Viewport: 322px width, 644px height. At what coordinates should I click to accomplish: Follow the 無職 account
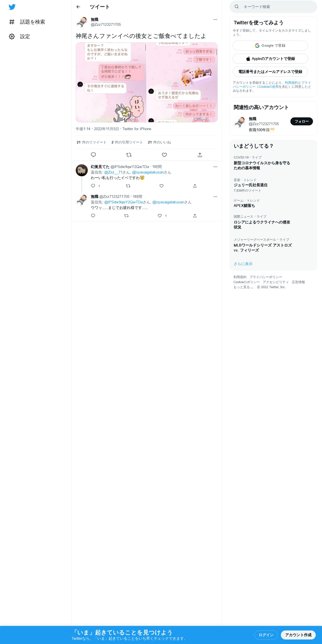(x=301, y=121)
